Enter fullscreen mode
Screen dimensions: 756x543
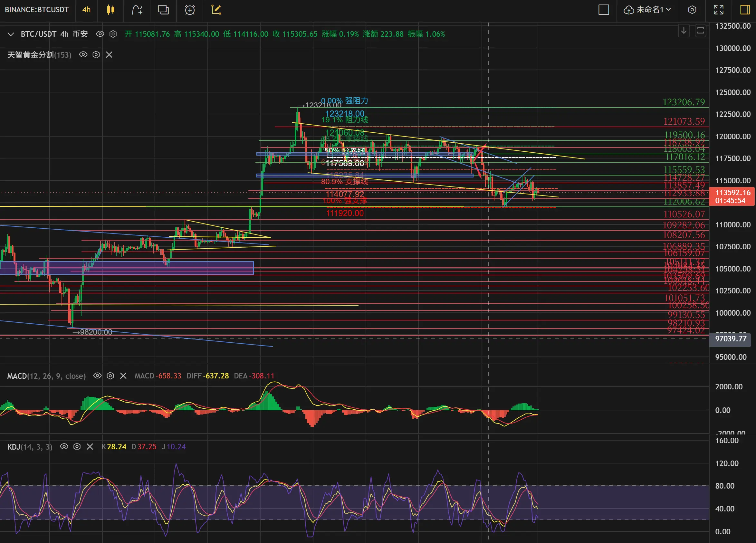tap(718, 10)
